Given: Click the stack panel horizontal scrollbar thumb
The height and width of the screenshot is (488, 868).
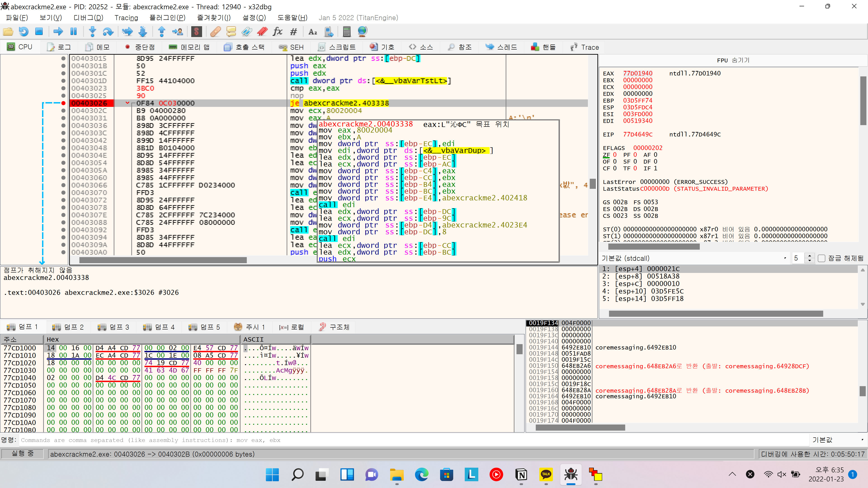Looking at the screenshot, I should 580,427.
